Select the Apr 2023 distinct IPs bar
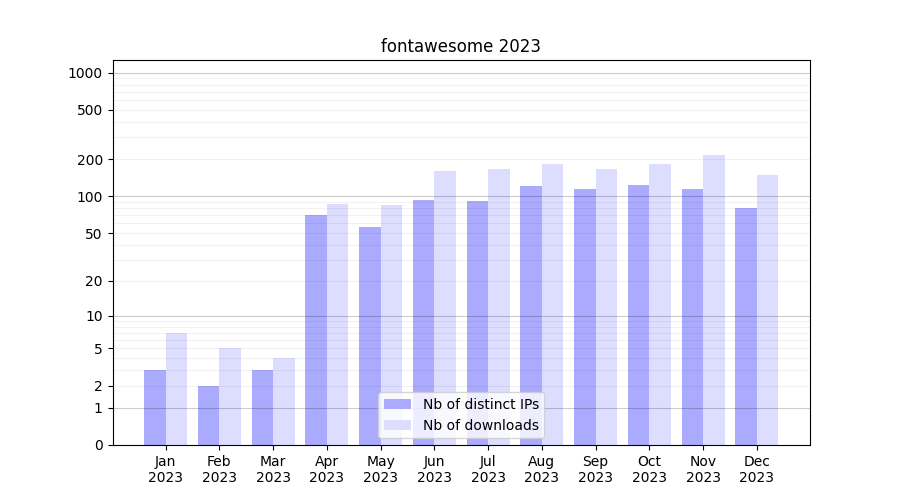 tap(316, 330)
